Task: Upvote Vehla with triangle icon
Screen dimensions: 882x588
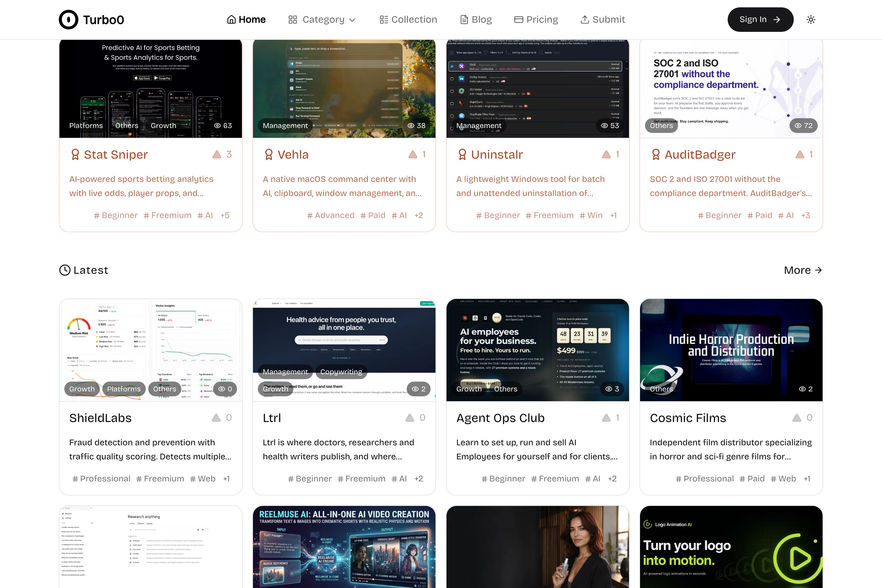Action: (x=413, y=154)
